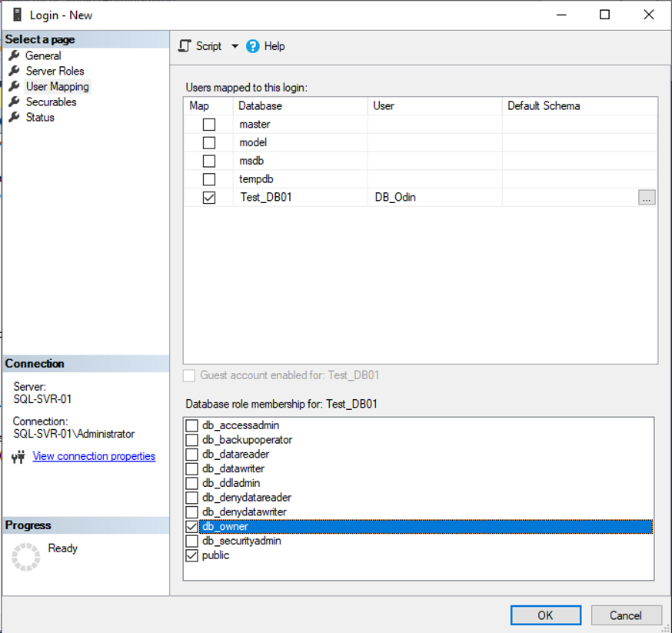The height and width of the screenshot is (633, 672).
Task: Enable the db_accessadmin role
Action: (191, 425)
